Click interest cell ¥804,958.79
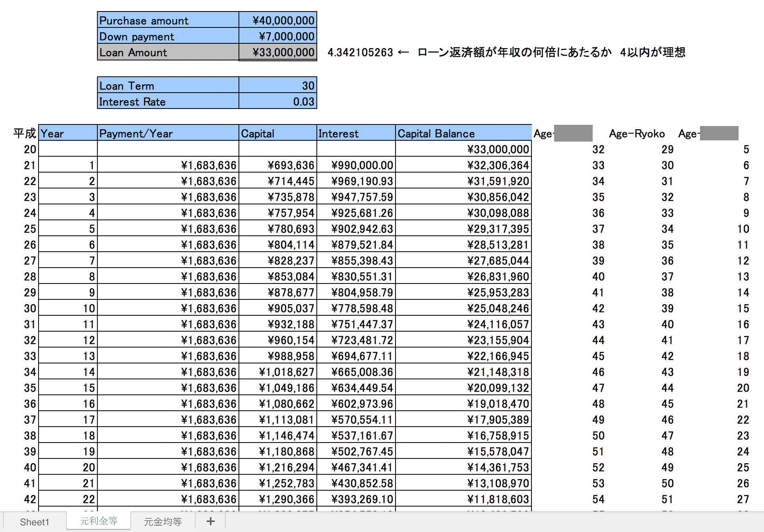The height and width of the screenshot is (532, 764). pyautogui.click(x=356, y=292)
